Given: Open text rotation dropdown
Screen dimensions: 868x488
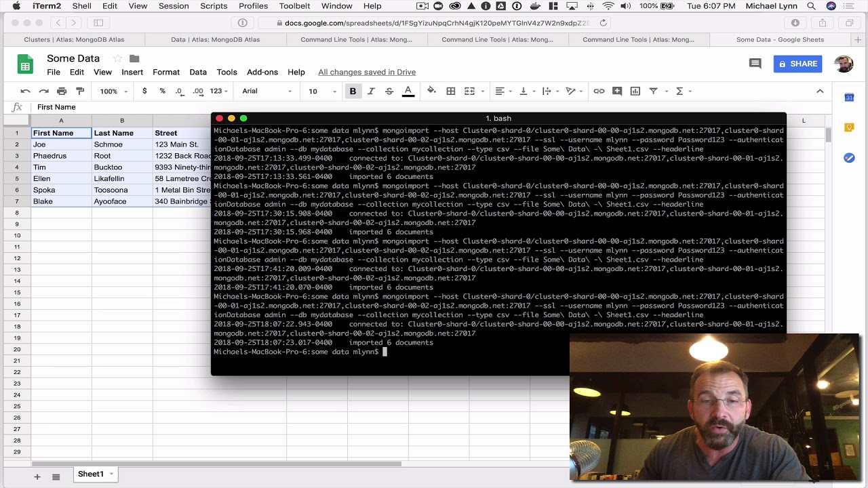Looking at the screenshot, I should (574, 91).
